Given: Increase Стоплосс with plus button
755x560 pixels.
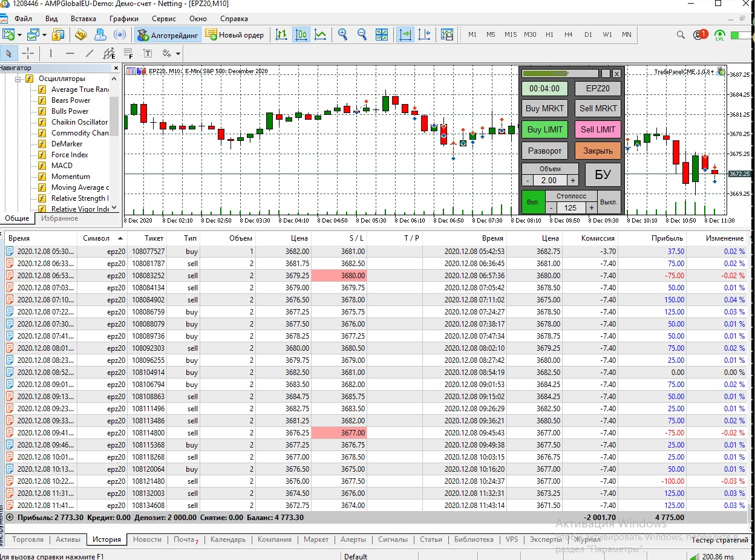Looking at the screenshot, I should [591, 207].
